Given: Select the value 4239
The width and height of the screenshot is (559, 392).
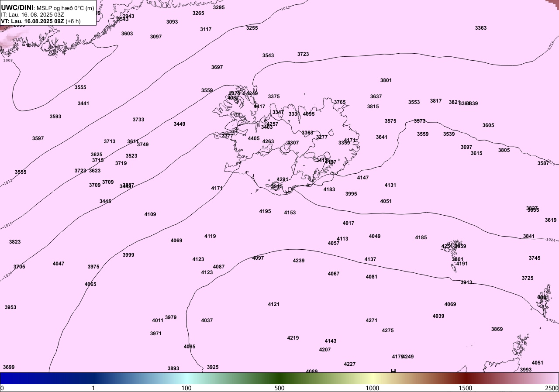Looking at the screenshot, I should (299, 261).
